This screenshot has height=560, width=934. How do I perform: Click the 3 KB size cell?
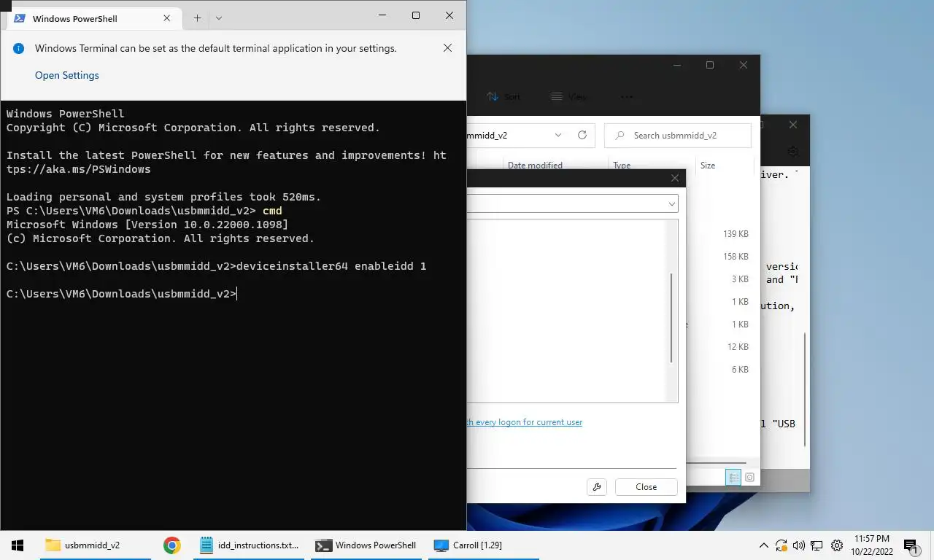coord(740,279)
